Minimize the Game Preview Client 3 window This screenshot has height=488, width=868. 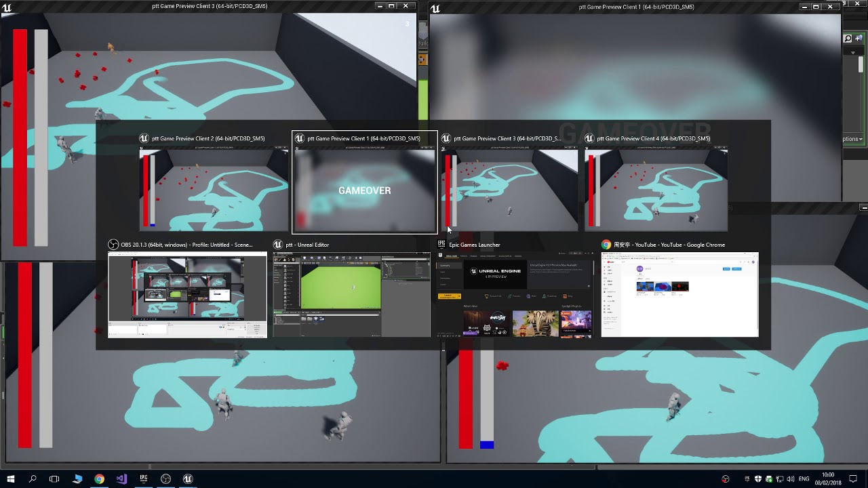pos(379,6)
